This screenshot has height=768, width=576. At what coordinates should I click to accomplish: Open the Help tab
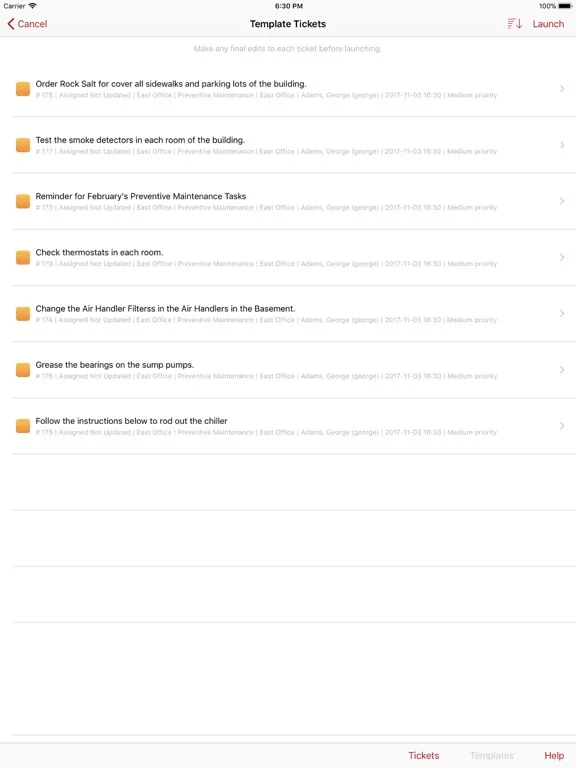tap(554, 755)
